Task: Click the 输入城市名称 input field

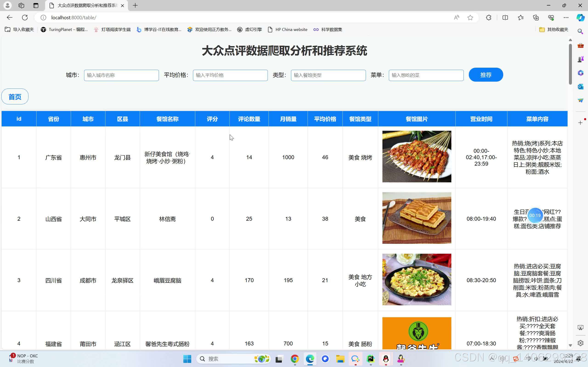Action: (x=121, y=75)
